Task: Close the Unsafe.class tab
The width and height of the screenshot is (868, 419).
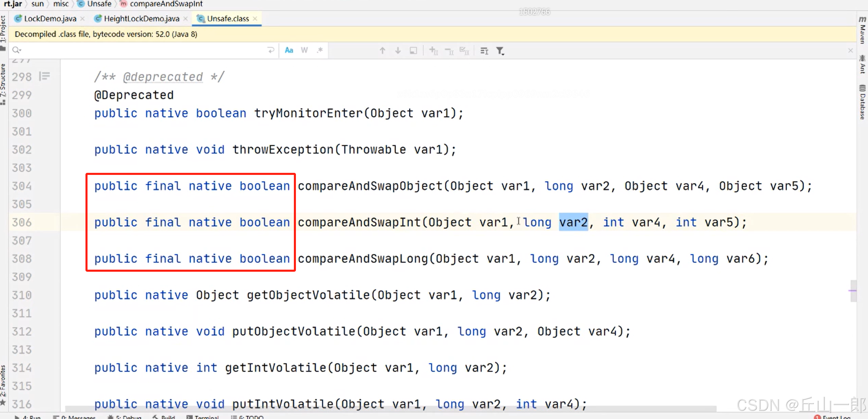Action: tap(255, 19)
